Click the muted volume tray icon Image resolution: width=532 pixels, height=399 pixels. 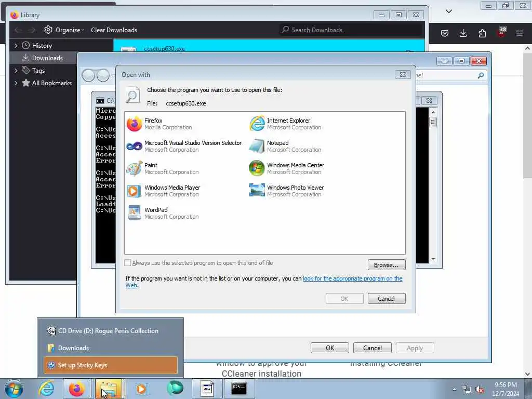click(480, 390)
